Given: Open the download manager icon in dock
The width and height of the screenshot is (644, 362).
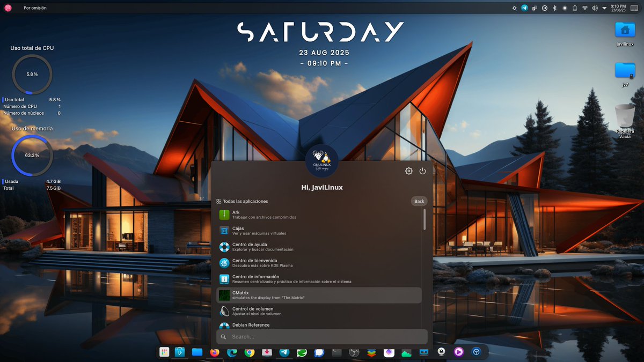Looking at the screenshot, I should point(267,352).
